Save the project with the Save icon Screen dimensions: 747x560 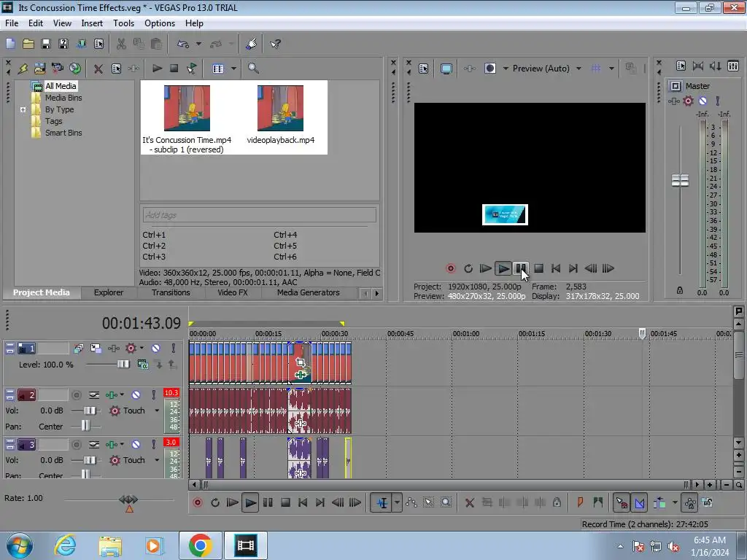point(46,44)
